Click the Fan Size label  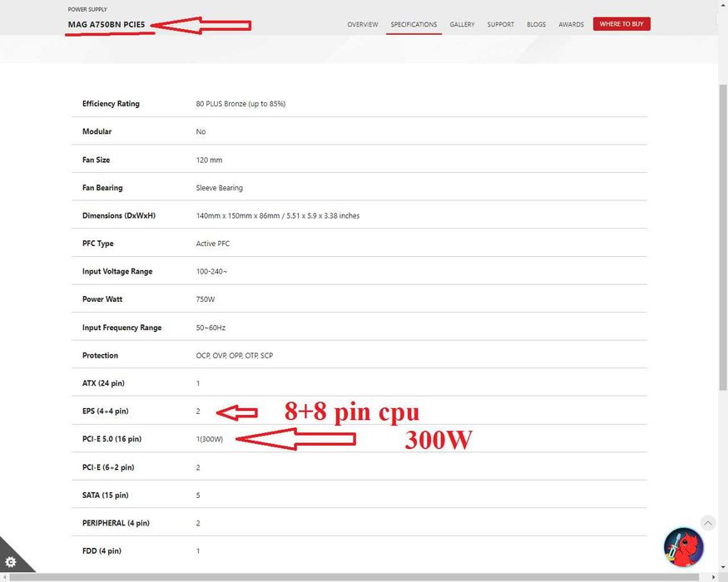[x=97, y=160]
